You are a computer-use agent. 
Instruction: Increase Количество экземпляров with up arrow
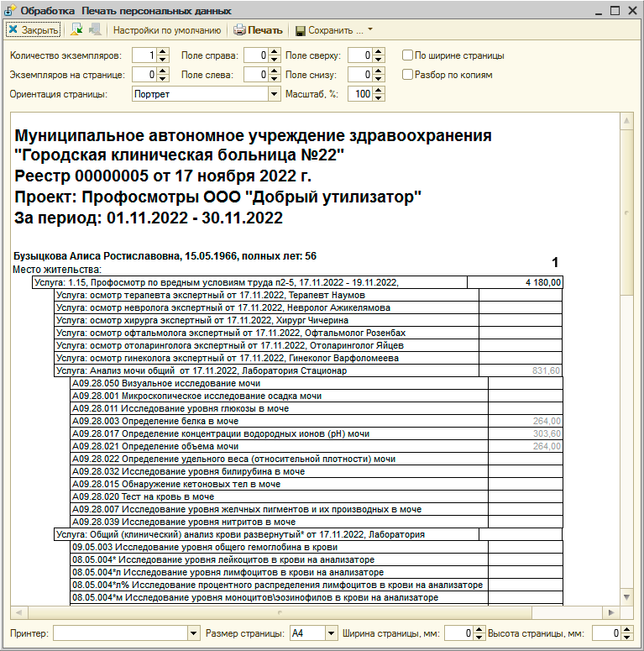point(164,52)
